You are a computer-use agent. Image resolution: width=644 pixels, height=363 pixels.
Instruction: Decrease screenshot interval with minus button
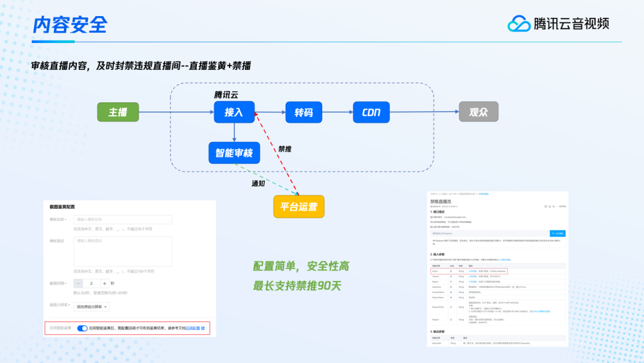click(79, 284)
